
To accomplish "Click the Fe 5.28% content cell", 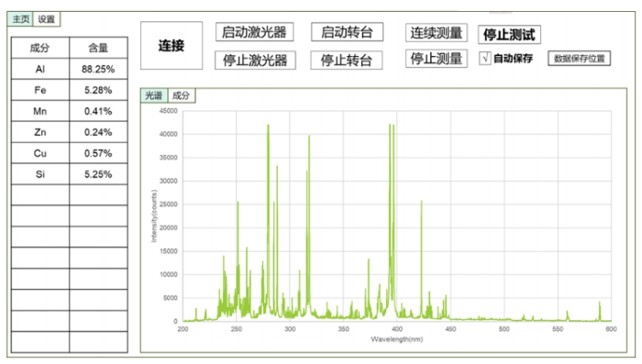I will pyautogui.click(x=98, y=90).
